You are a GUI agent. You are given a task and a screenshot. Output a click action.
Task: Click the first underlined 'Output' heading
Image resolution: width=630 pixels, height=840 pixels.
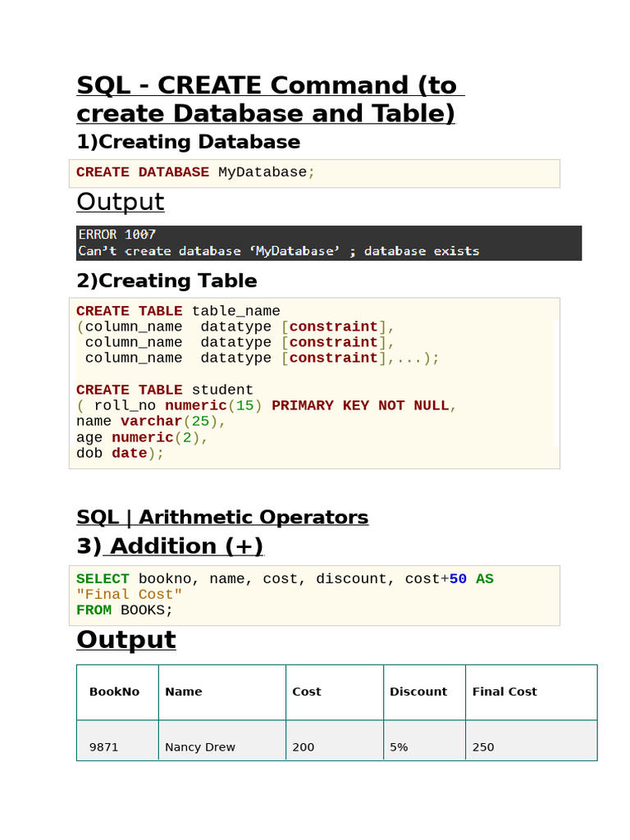(x=121, y=202)
